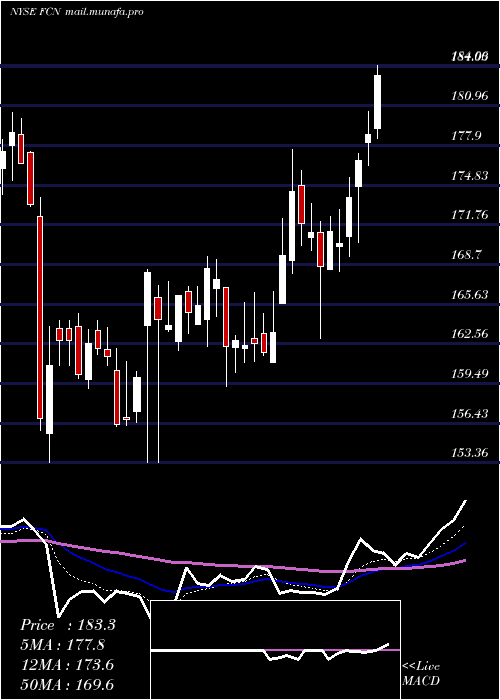
Task: Select the 153.36 price axis label
Action: click(470, 453)
